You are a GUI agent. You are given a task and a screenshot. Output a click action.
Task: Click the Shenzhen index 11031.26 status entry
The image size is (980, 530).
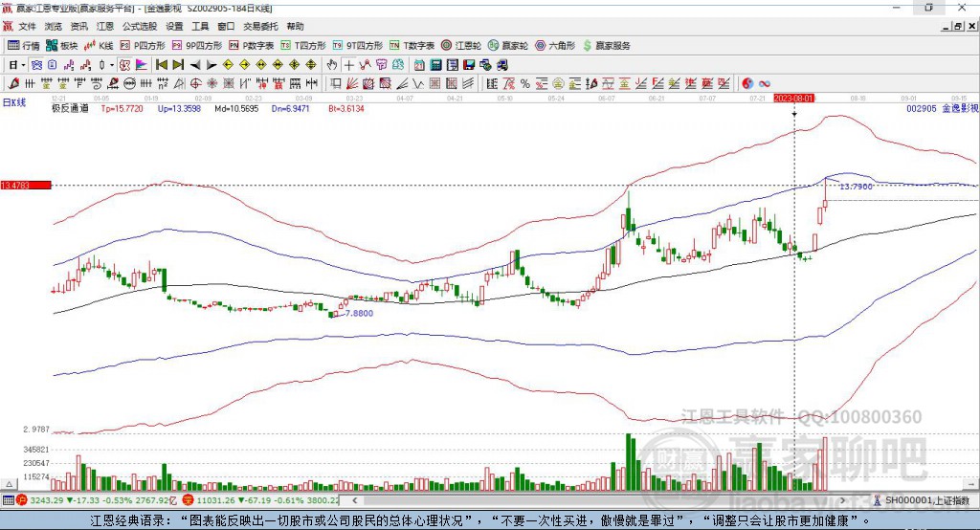coord(260,500)
